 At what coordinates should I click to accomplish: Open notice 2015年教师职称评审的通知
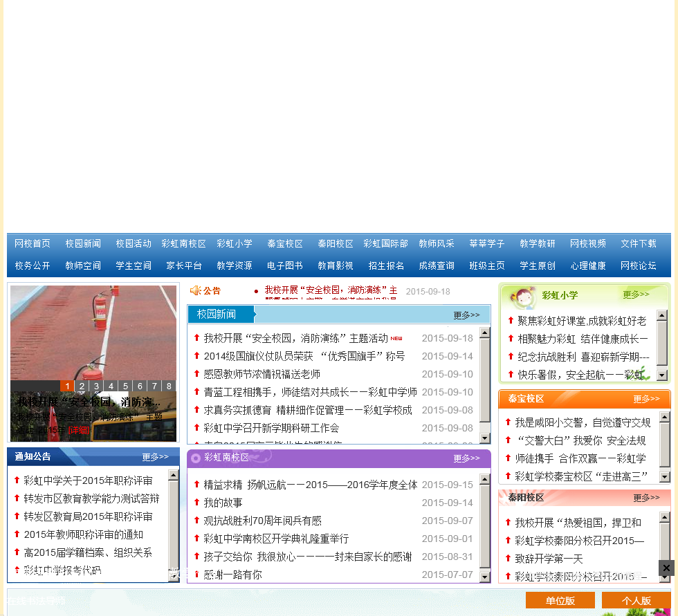84,535
